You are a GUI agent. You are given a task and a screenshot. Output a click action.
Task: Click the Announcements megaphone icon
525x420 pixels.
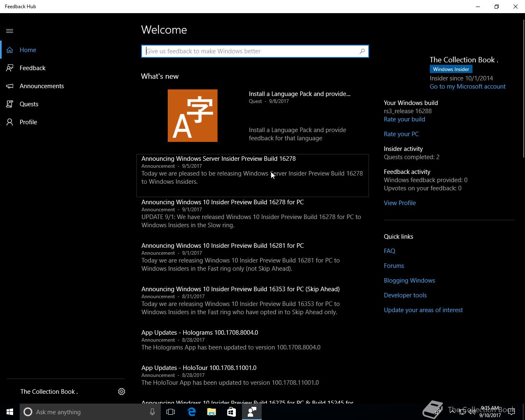pyautogui.click(x=10, y=86)
